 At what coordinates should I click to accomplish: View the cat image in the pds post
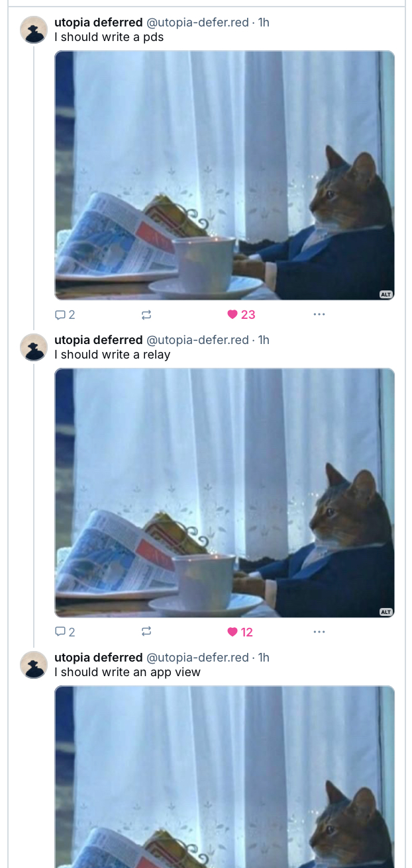point(225,175)
